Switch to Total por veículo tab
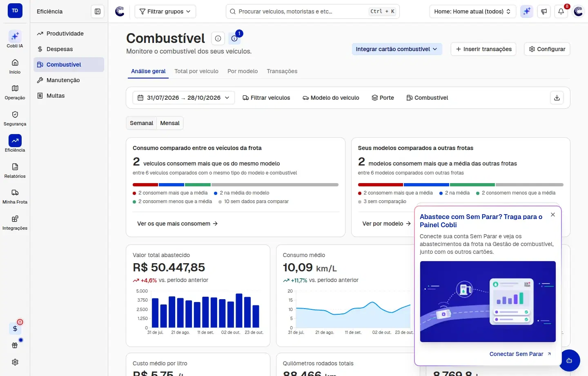 (196, 71)
